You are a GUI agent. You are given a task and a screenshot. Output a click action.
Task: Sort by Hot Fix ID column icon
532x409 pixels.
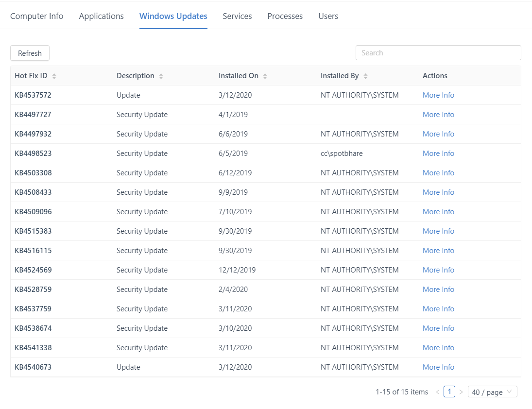[54, 76]
